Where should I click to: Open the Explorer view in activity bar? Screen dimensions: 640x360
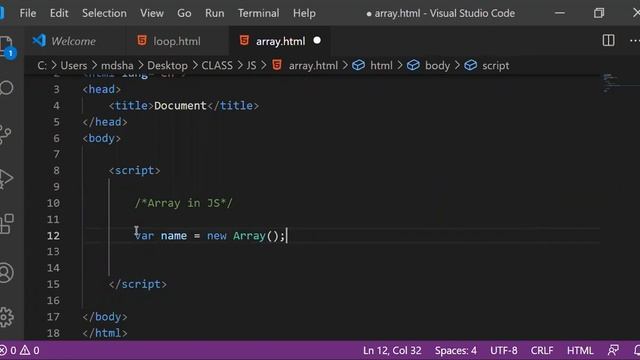click(x=6, y=46)
